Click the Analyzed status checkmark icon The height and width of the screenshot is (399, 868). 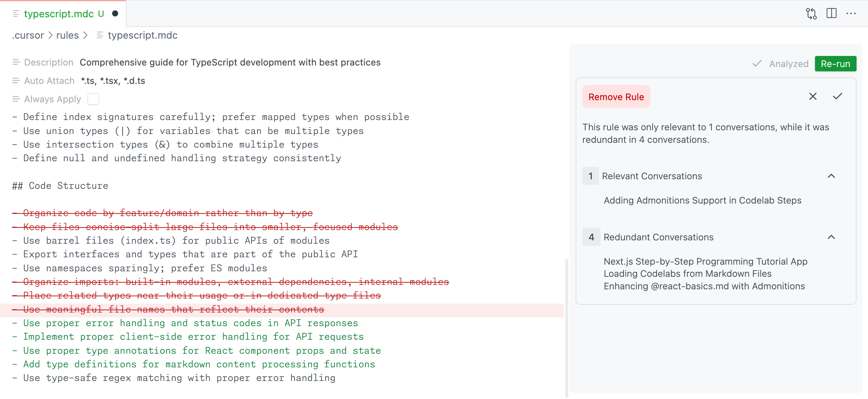[756, 64]
